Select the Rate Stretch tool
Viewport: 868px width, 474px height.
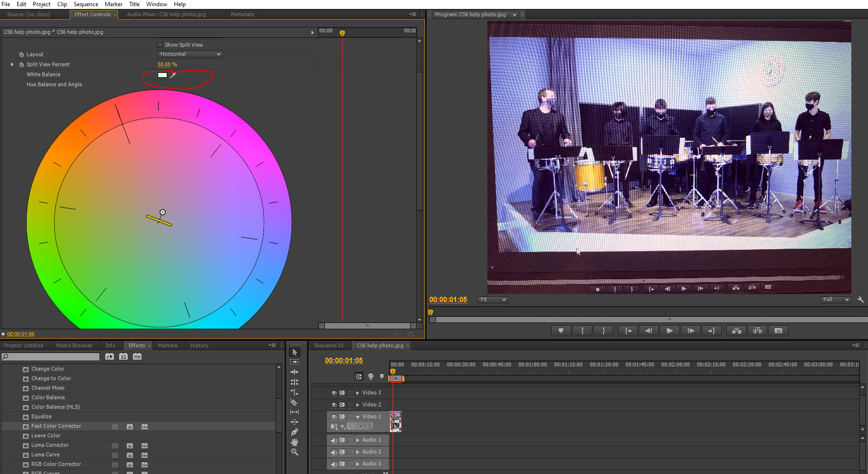tap(294, 392)
